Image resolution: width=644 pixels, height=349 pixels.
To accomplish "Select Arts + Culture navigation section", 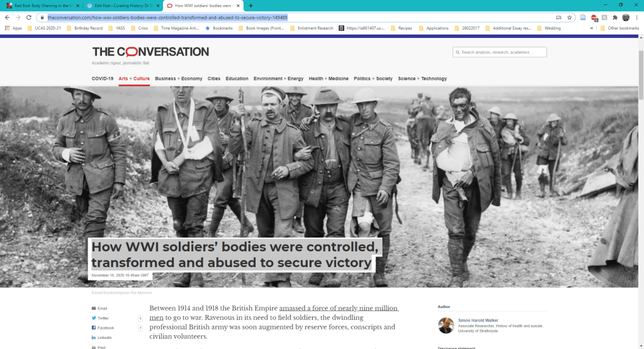I will (x=134, y=79).
